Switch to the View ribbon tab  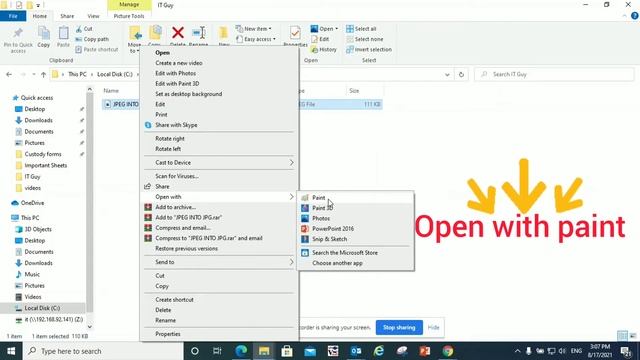click(x=93, y=16)
